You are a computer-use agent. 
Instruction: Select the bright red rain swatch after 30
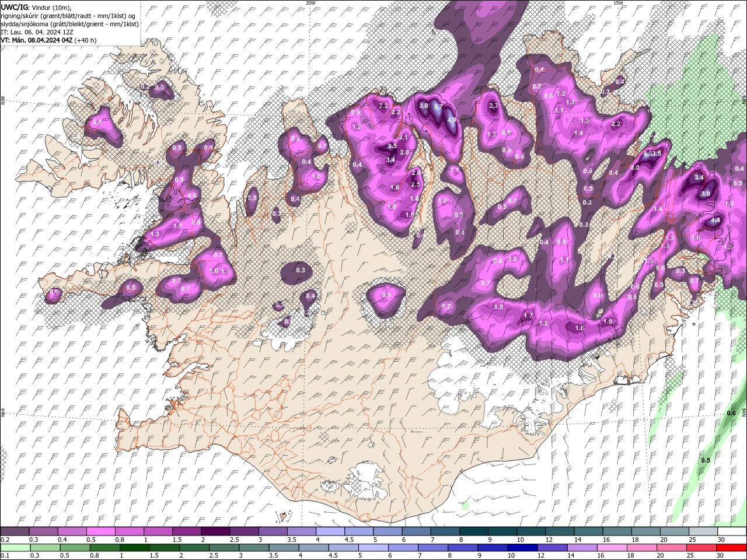coord(731,548)
